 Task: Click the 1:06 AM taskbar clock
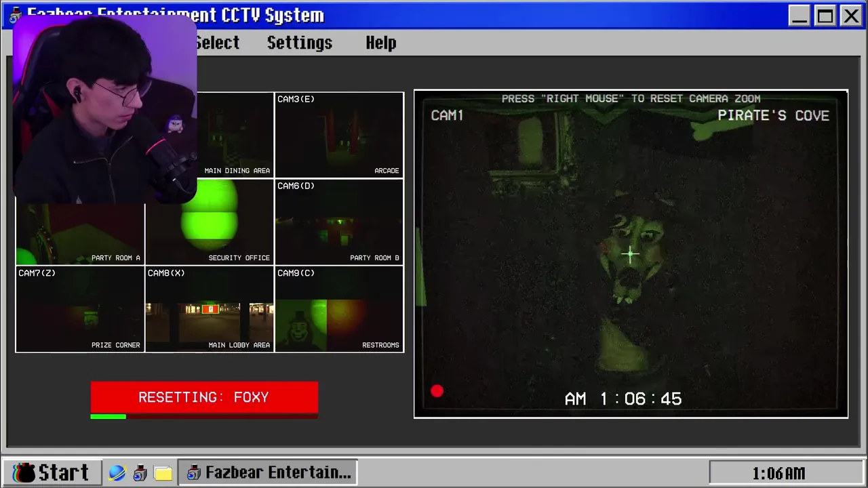(x=778, y=473)
